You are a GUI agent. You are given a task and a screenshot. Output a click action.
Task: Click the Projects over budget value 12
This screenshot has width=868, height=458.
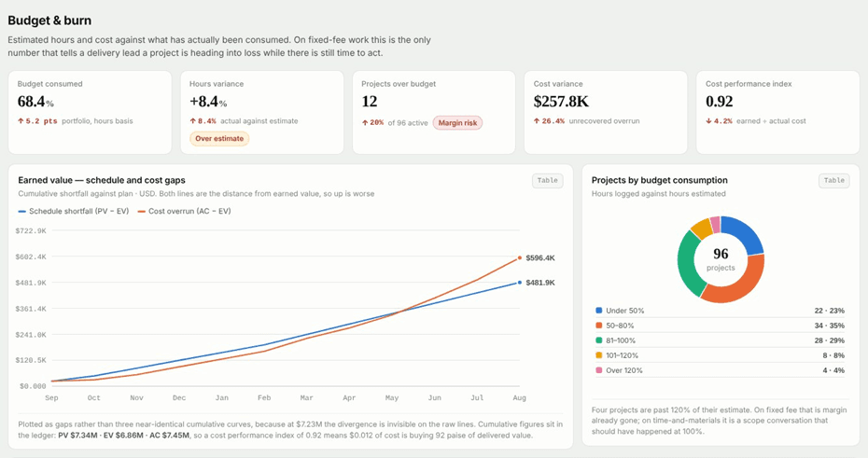pos(370,102)
